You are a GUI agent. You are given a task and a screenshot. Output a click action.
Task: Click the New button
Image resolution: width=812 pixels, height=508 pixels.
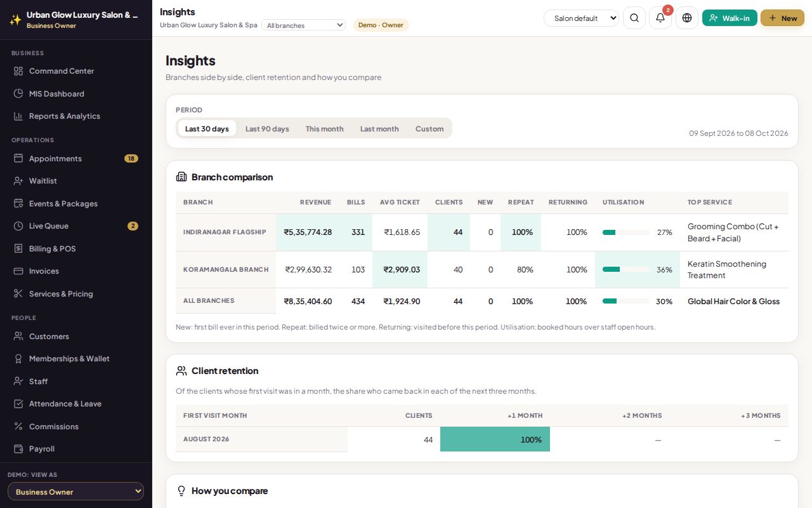782,18
